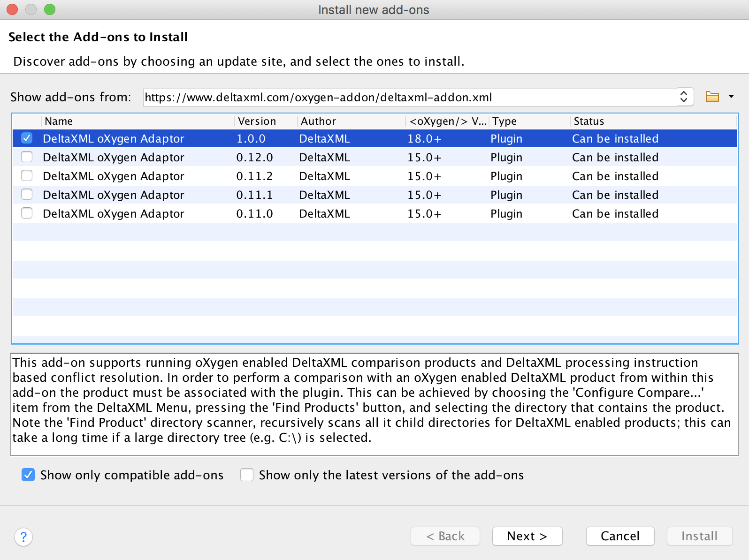Open the help question mark icon
The image size is (749, 560).
[23, 537]
